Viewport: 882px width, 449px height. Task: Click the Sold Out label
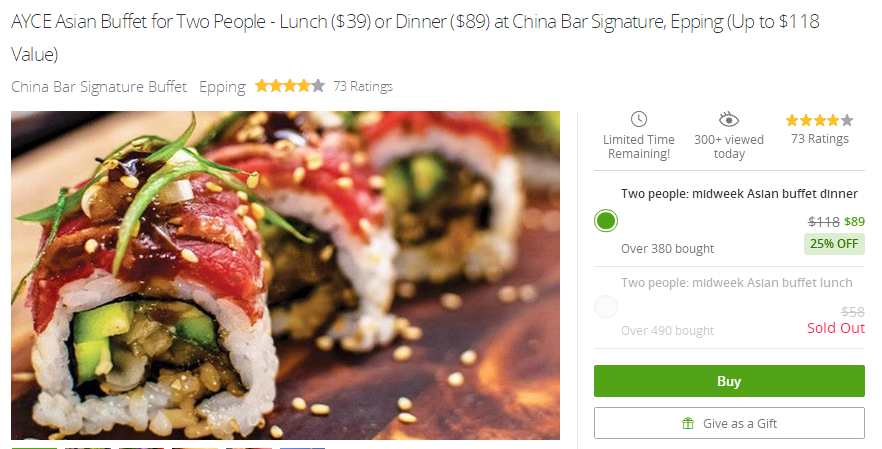coord(836,328)
